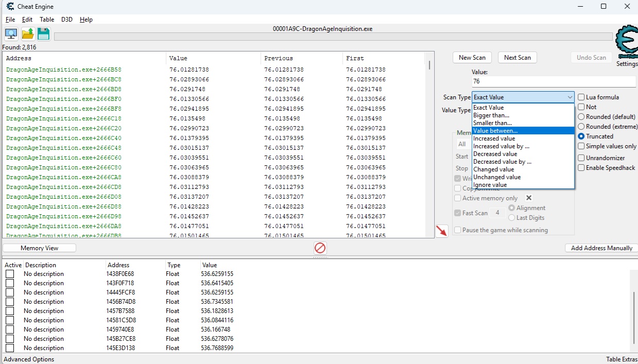Screen dimensions: 638x364
Task: Open Advanced Options
Action: pyautogui.click(x=29, y=359)
